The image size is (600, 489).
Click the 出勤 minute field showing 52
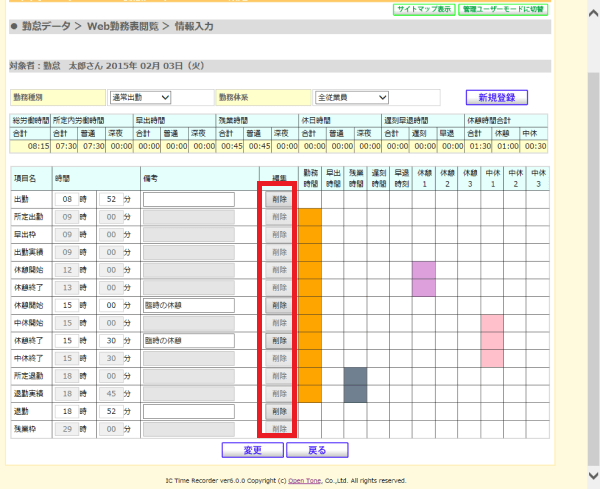[x=111, y=199]
